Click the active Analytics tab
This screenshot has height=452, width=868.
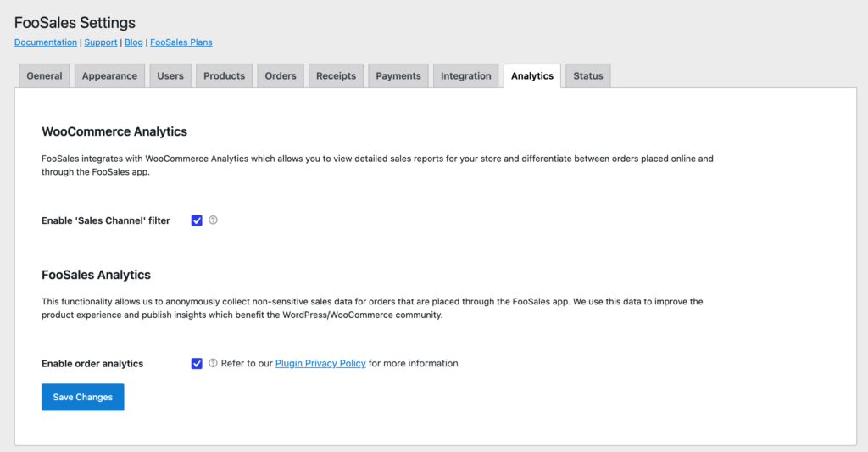532,75
